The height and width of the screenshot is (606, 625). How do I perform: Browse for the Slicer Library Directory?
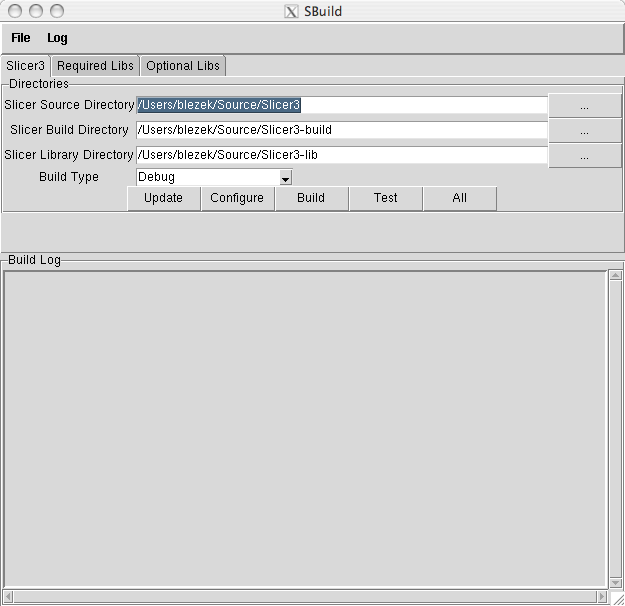(584, 156)
